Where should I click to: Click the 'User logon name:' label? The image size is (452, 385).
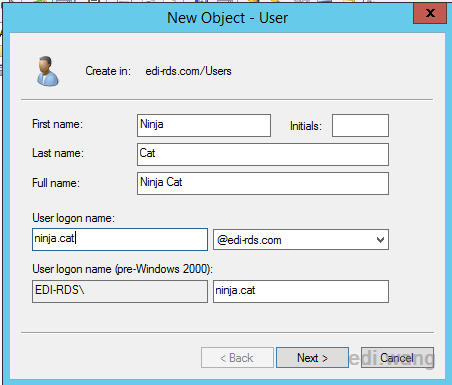(73, 218)
